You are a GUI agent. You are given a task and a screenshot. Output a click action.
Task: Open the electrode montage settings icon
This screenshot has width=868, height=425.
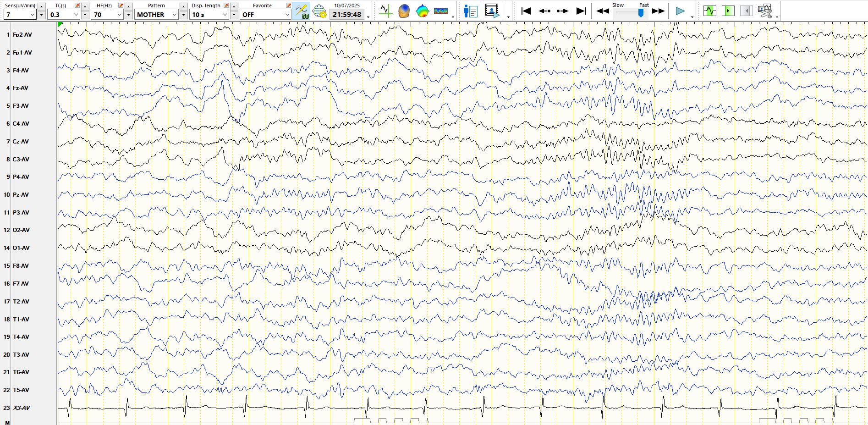coord(319,11)
